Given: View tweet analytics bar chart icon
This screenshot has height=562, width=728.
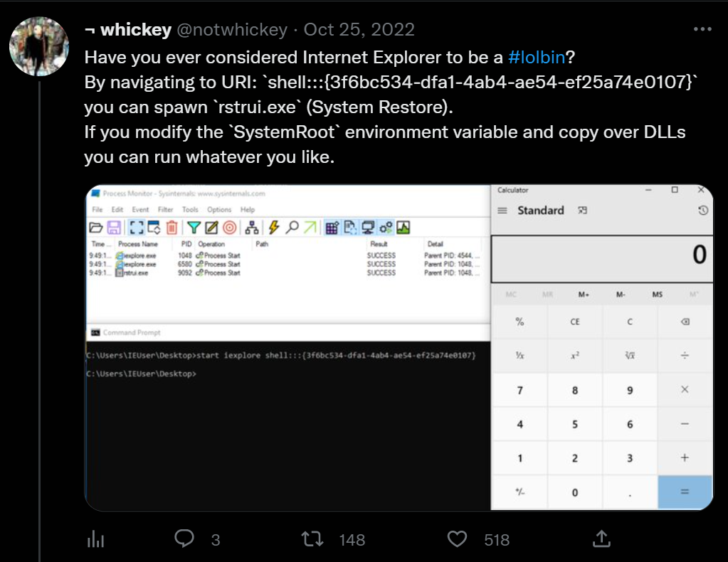Looking at the screenshot, I should (x=96, y=539).
